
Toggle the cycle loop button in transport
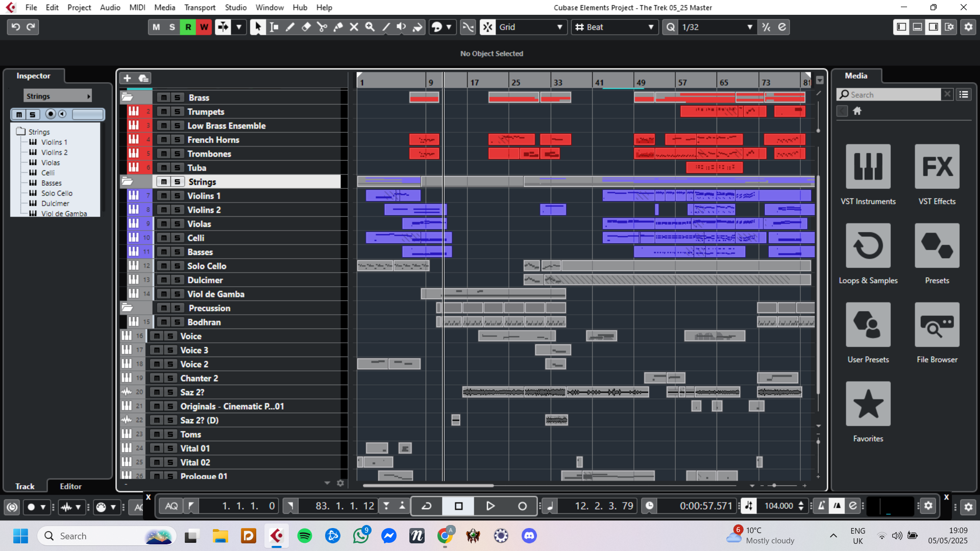427,506
